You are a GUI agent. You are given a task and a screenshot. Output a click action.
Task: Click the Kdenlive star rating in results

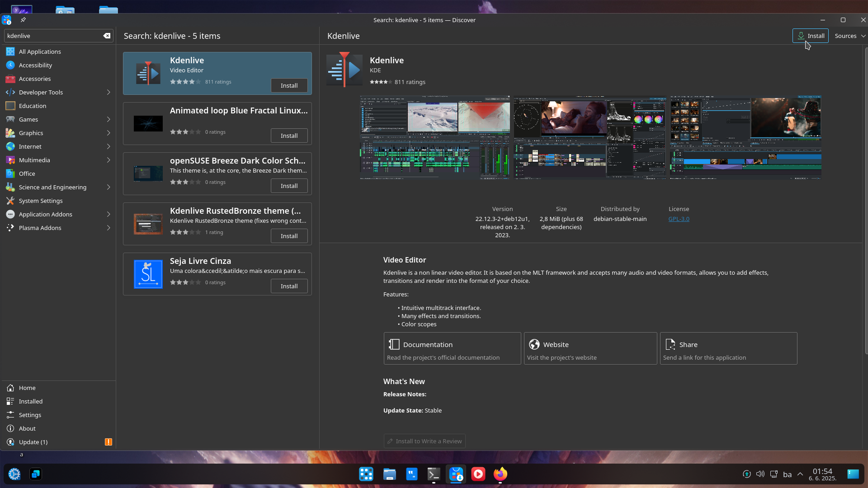tap(185, 82)
